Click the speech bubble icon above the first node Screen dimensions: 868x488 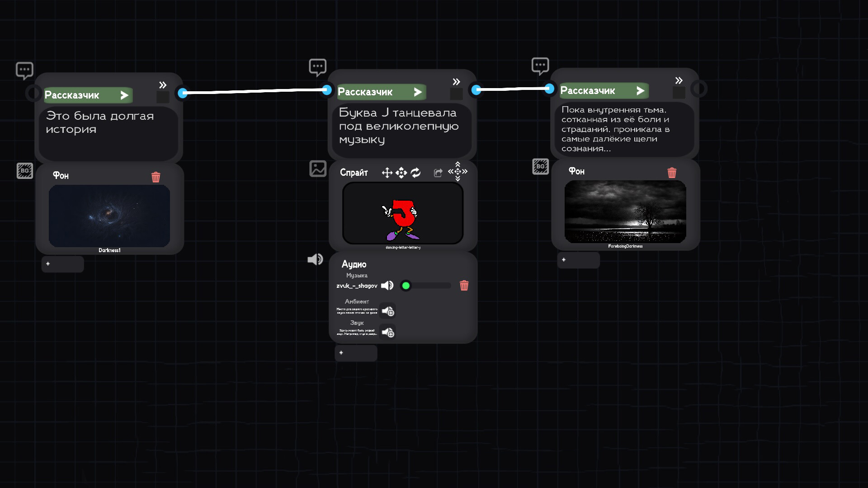(x=24, y=70)
